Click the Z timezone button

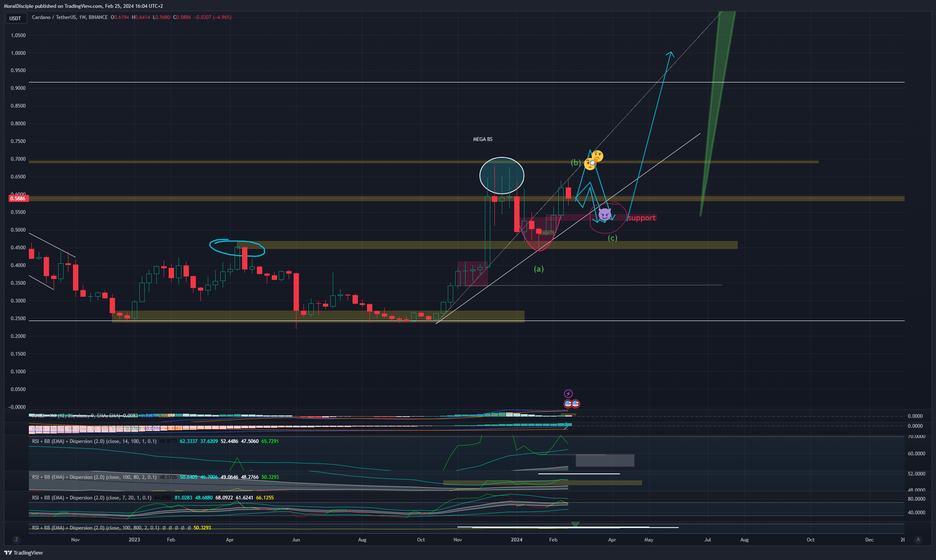click(16, 539)
